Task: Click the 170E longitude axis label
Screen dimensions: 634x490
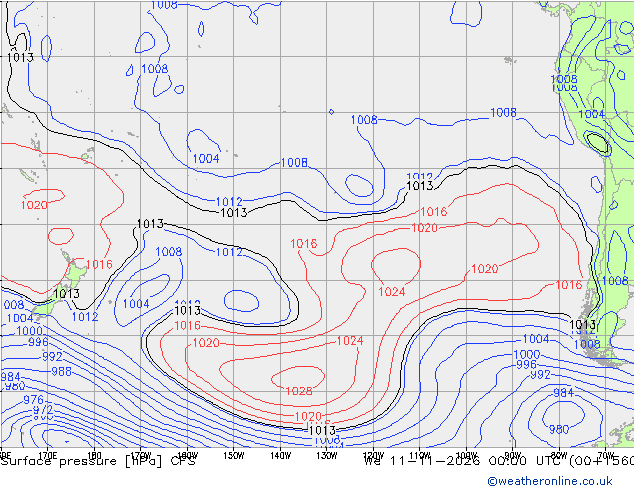Action: point(48,456)
